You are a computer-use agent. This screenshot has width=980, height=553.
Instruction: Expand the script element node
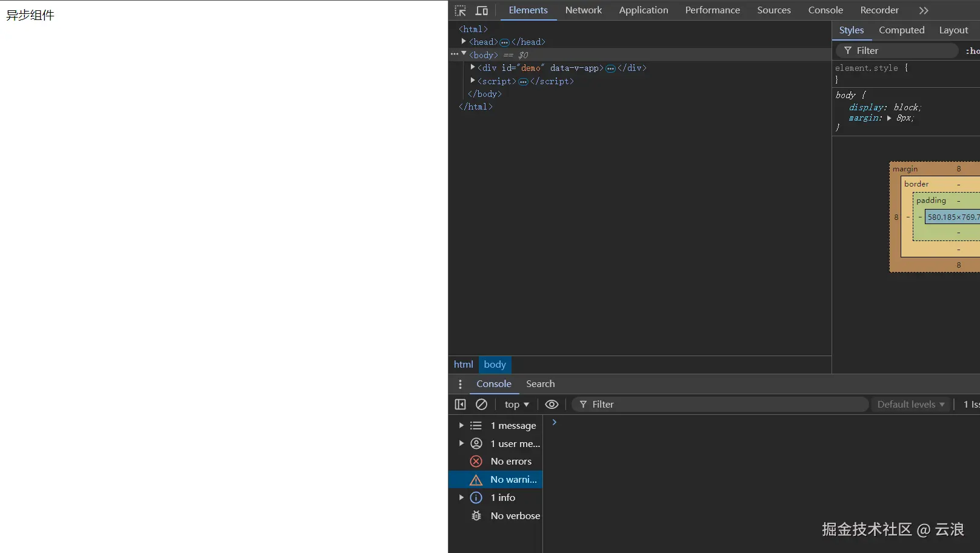coord(473,81)
